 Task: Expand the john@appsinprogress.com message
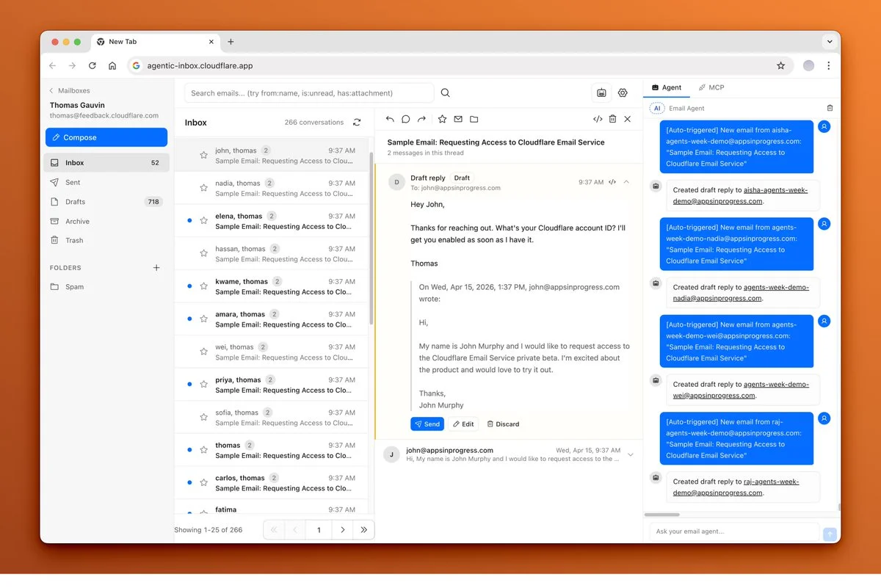tap(630, 454)
